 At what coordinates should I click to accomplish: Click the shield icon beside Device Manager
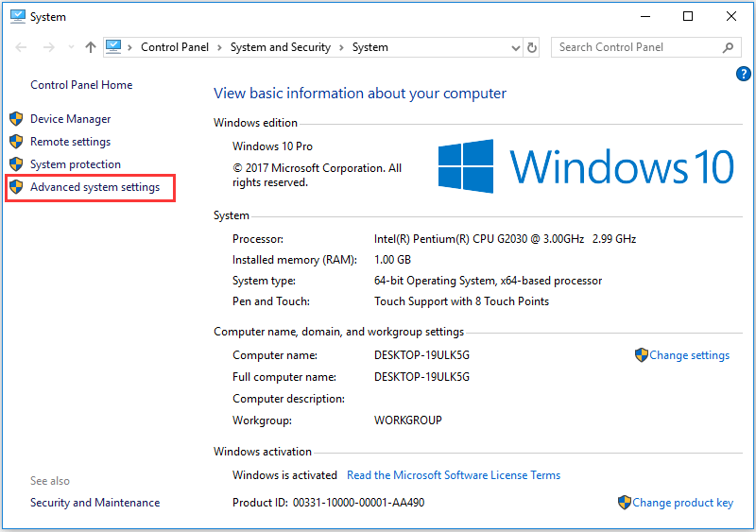click(15, 119)
